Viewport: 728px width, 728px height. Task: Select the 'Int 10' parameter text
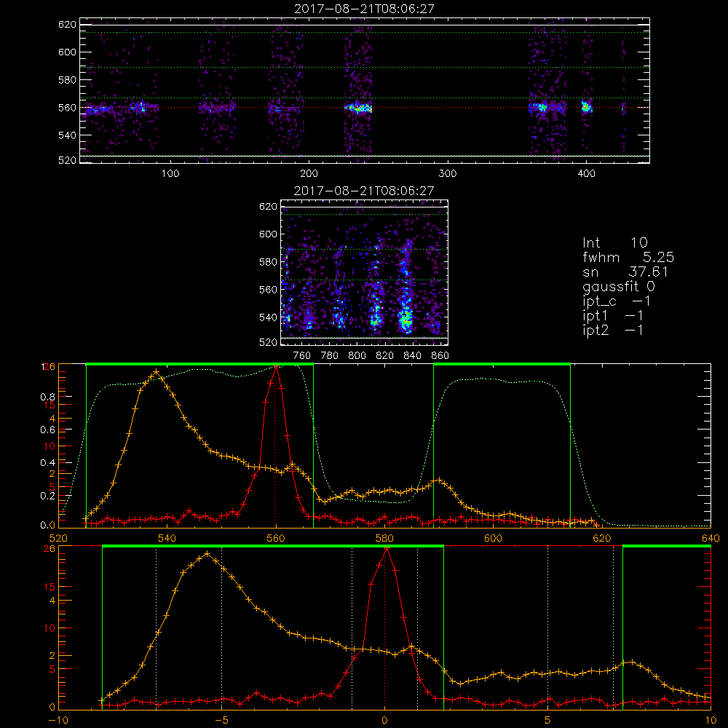[615, 243]
